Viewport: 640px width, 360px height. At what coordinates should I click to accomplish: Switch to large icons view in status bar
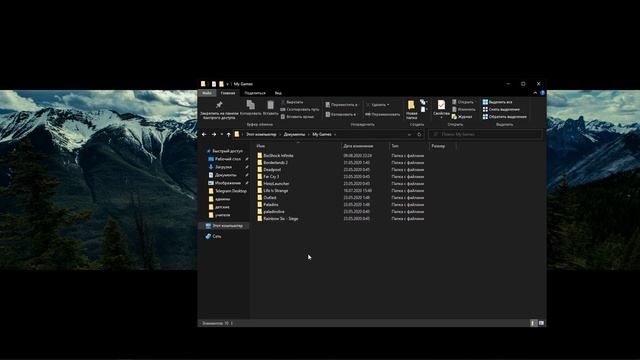541,323
